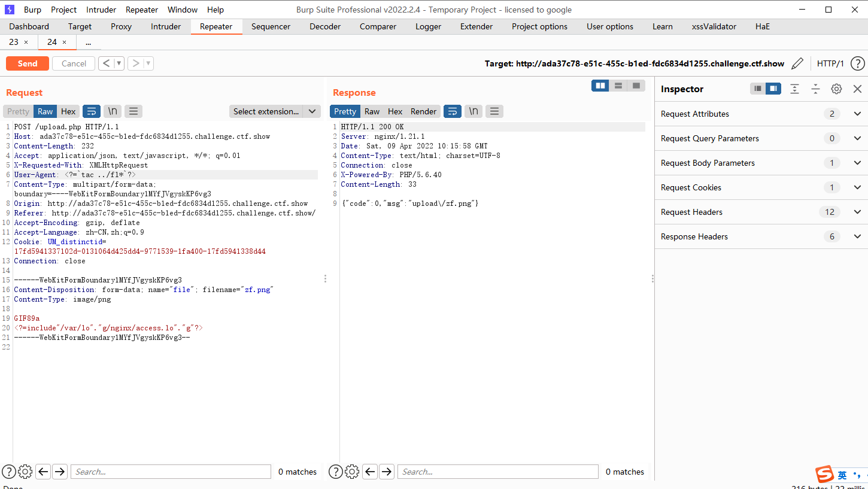This screenshot has width=868, height=489.
Task: Go to previous request search match
Action: click(43, 472)
